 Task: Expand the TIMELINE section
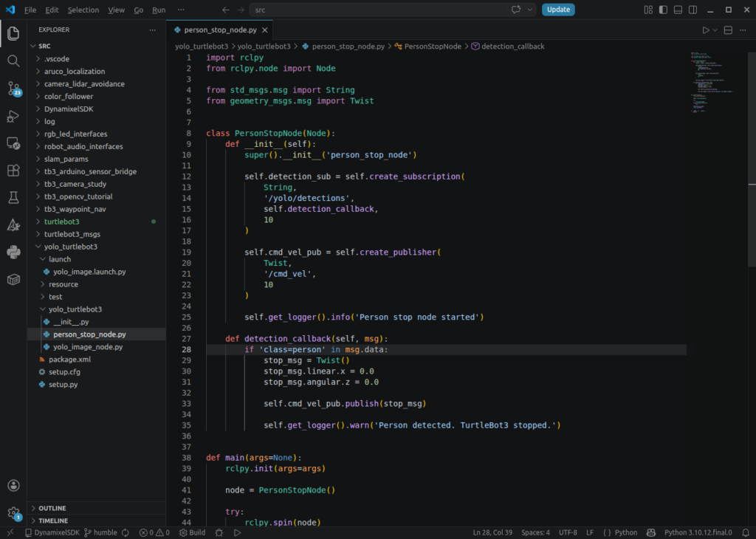tap(97, 521)
